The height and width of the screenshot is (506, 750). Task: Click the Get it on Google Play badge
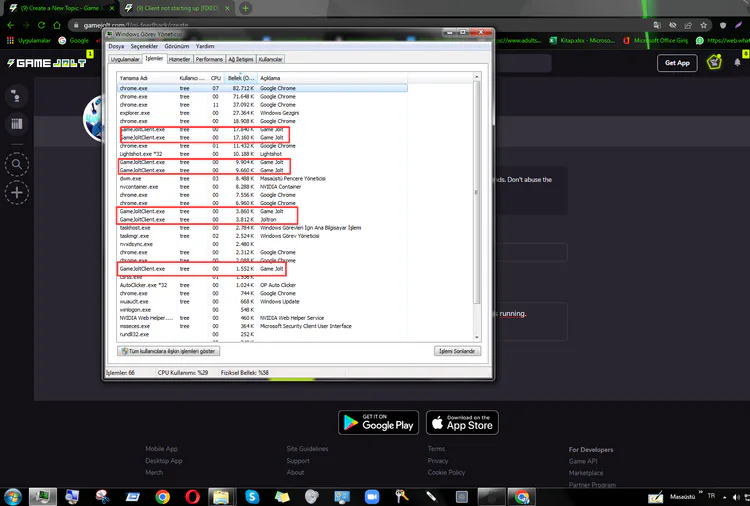378,423
